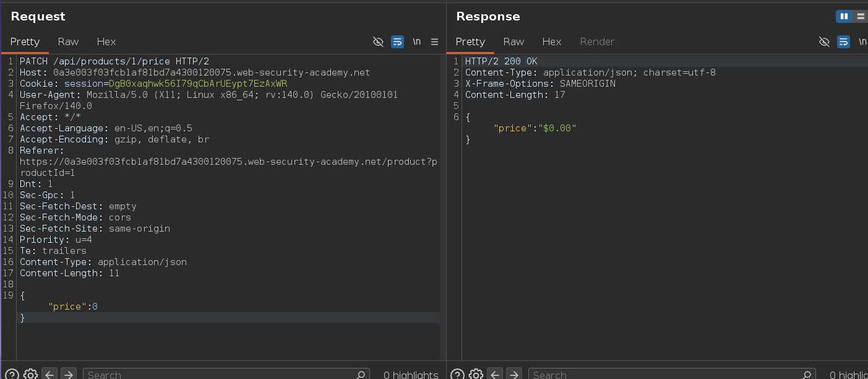868x379 pixels.
Task: Switch to the Request Raw tab
Action: 68,41
